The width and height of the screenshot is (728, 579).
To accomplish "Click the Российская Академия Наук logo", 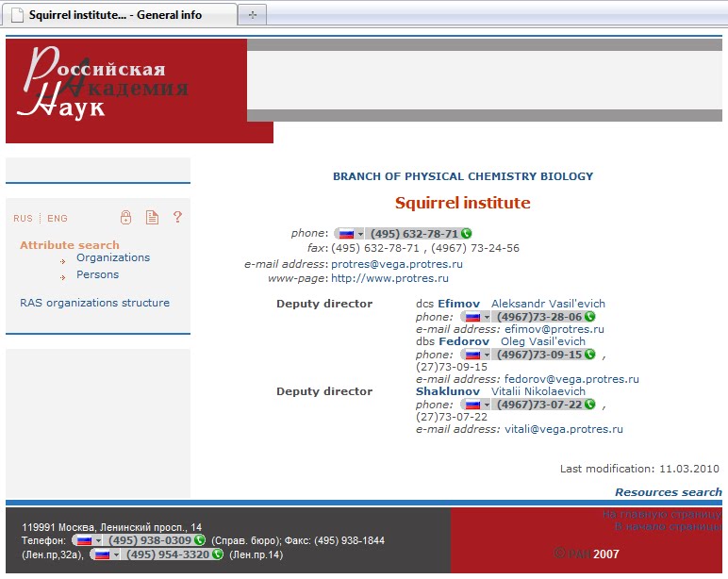I will [103, 82].
